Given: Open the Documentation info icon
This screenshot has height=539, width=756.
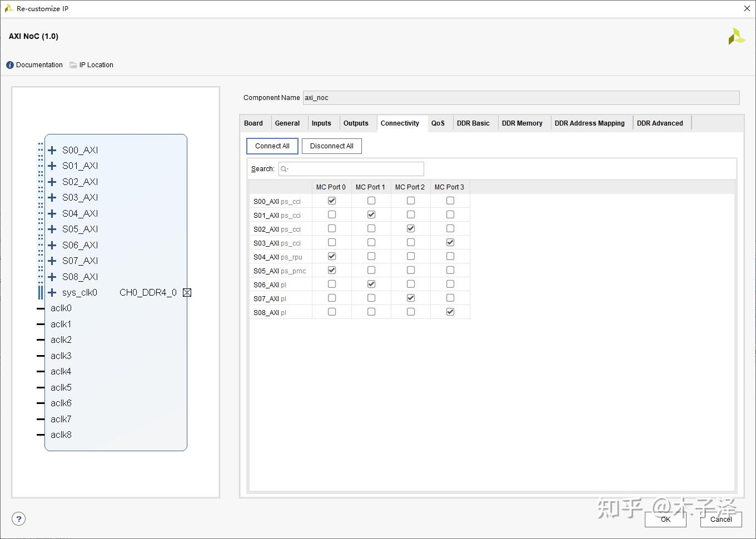Looking at the screenshot, I should click(x=10, y=65).
